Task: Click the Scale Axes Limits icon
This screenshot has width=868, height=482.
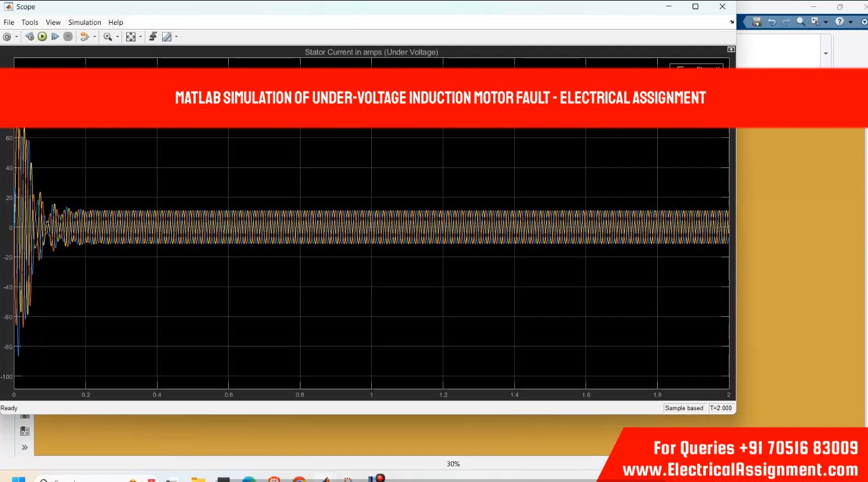Action: (x=131, y=36)
